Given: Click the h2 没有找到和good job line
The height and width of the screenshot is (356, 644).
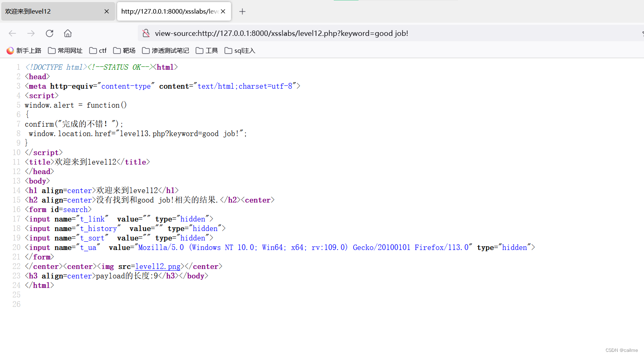Looking at the screenshot, I should point(150,200).
